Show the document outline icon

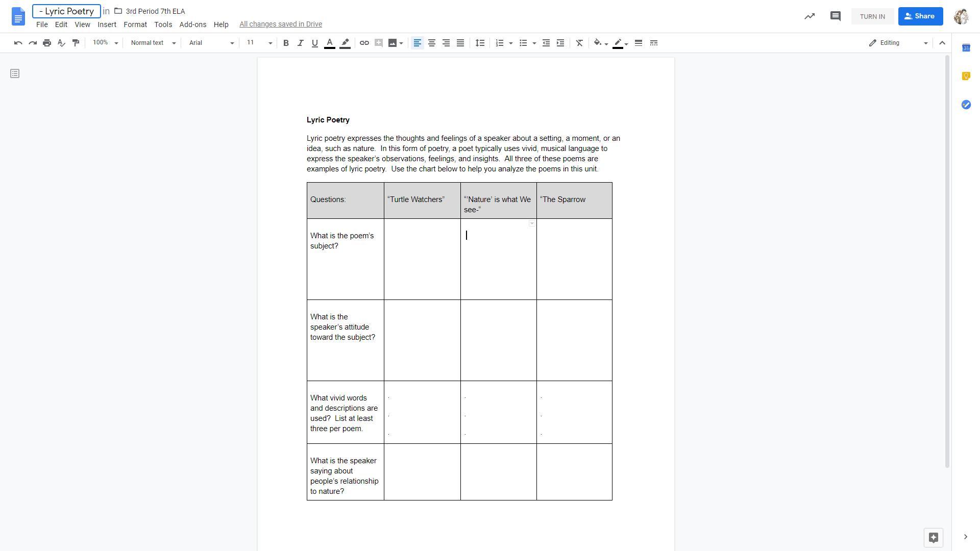pos(15,74)
